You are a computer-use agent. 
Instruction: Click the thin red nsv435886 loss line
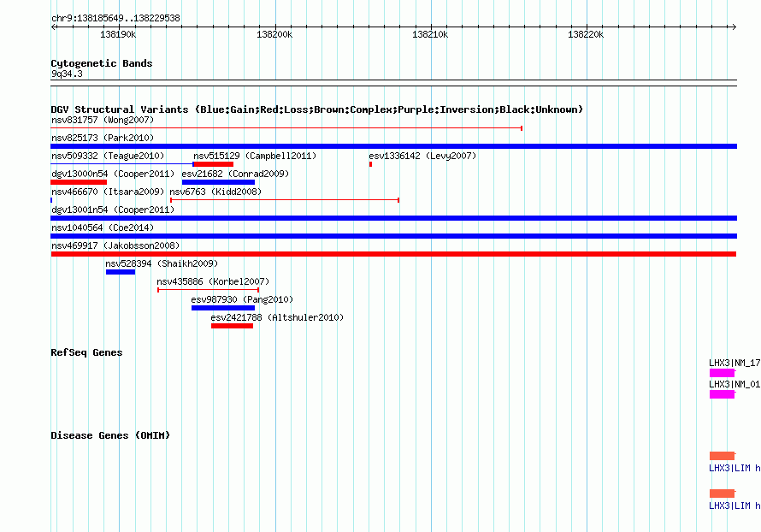click(209, 290)
